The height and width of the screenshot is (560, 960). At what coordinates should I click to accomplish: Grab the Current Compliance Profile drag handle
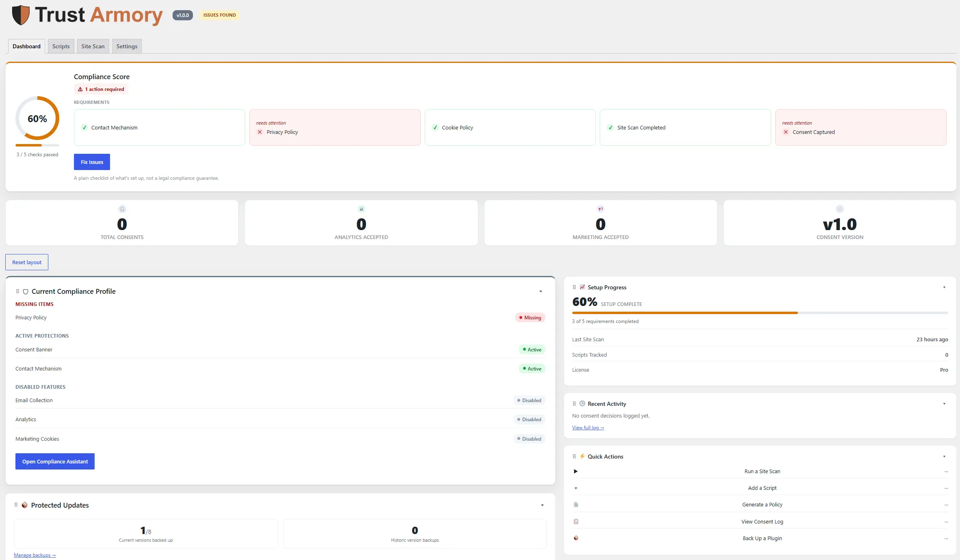click(17, 291)
